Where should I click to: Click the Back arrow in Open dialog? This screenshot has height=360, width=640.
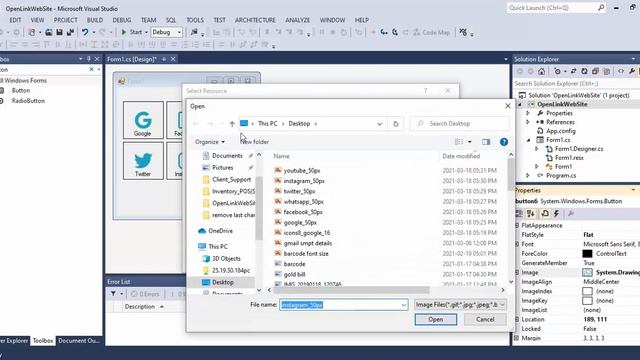196,124
